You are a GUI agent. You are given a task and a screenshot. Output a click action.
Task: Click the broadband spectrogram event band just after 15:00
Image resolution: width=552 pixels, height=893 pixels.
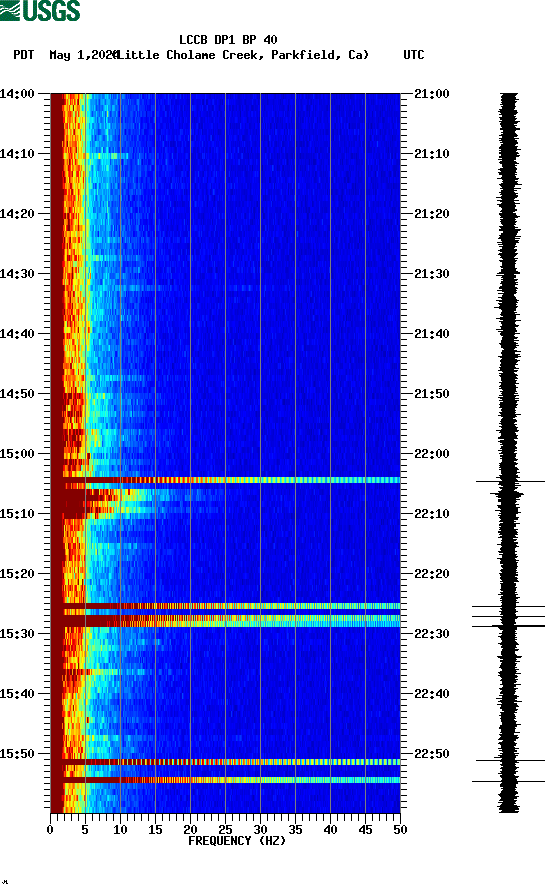226,480
